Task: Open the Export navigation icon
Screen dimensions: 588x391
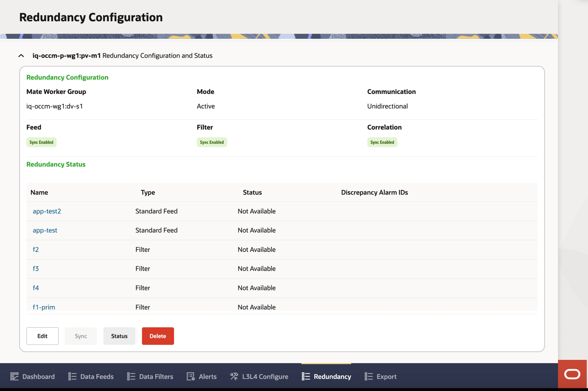Action: [x=369, y=376]
